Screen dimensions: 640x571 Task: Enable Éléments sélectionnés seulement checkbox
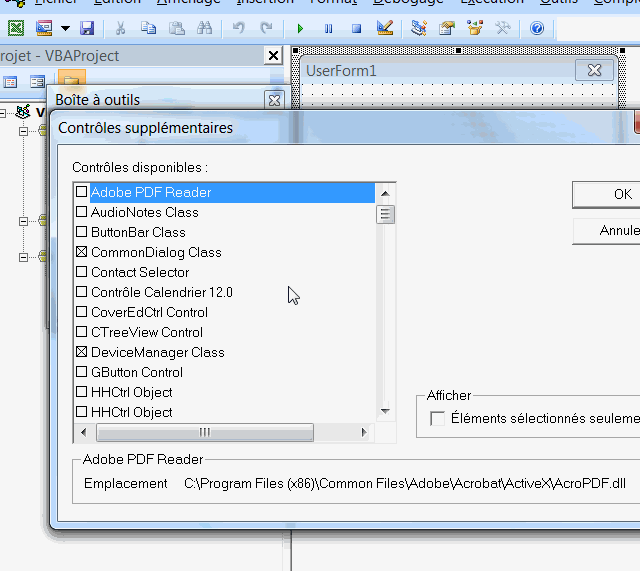pos(438,419)
